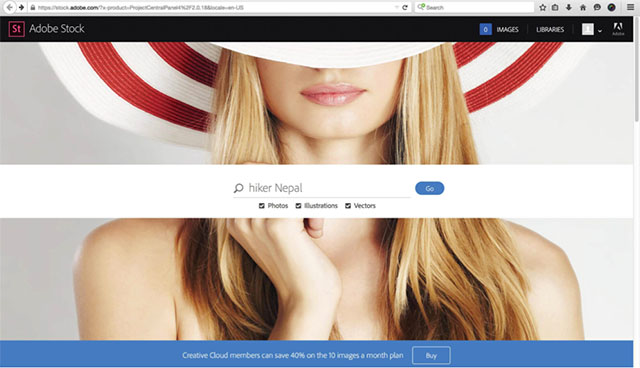The image size is (640, 368).
Task: Go forward with the browser forward arrow
Action: pos(21,7)
